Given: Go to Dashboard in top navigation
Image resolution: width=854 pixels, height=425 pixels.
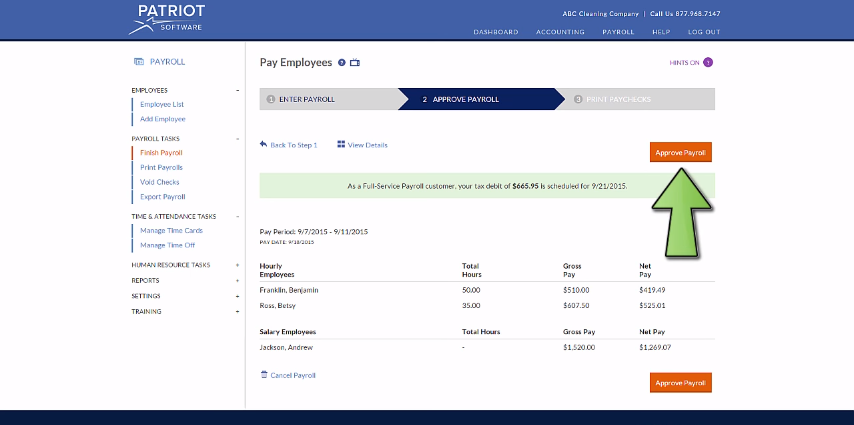Looking at the screenshot, I should (495, 32).
